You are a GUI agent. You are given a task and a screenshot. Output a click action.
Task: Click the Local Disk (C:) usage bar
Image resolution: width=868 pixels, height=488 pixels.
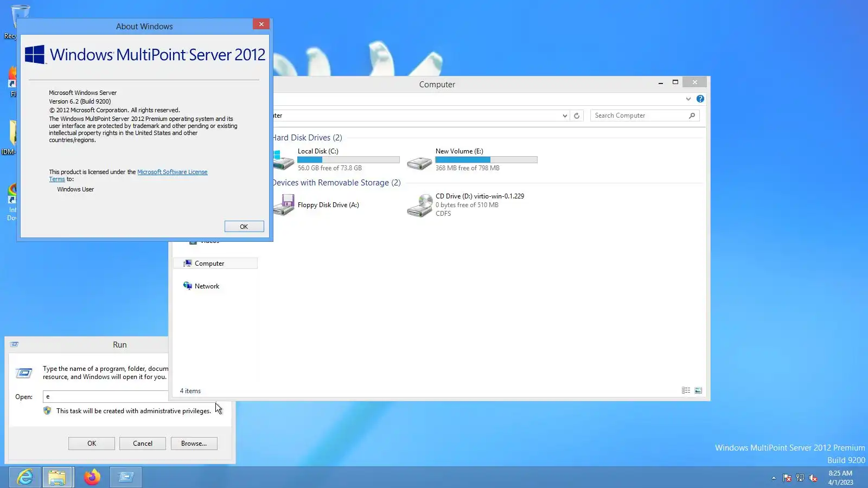tap(348, 160)
